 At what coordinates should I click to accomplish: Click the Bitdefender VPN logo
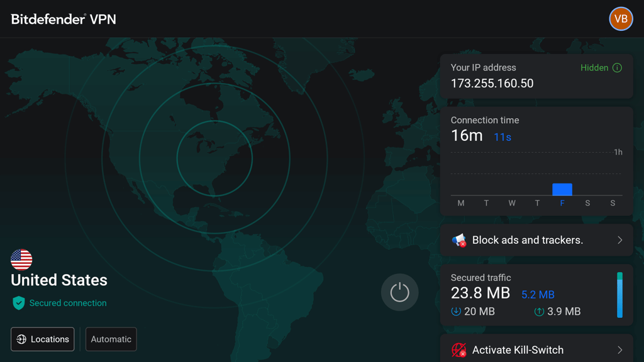pos(64,19)
